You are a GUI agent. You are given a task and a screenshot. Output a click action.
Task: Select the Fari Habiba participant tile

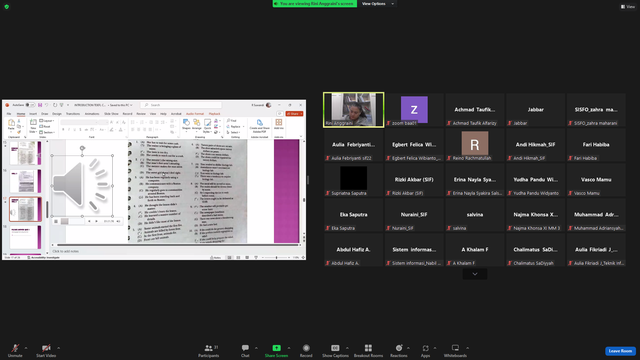pos(596,145)
